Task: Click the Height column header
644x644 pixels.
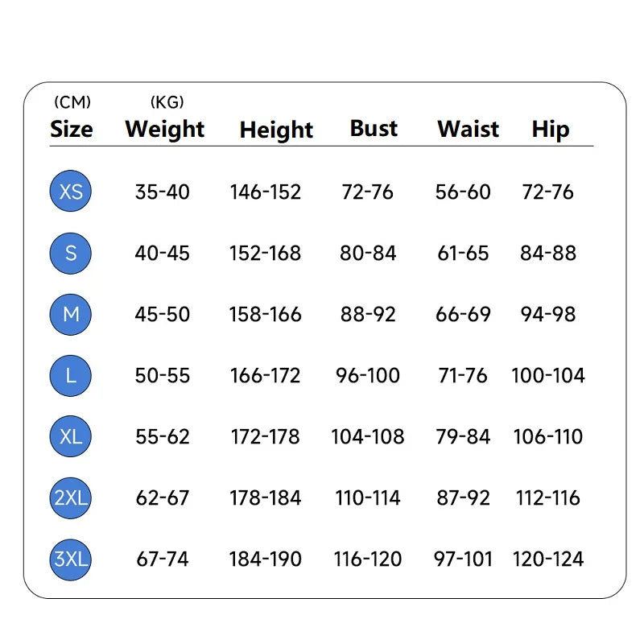Action: (x=276, y=130)
